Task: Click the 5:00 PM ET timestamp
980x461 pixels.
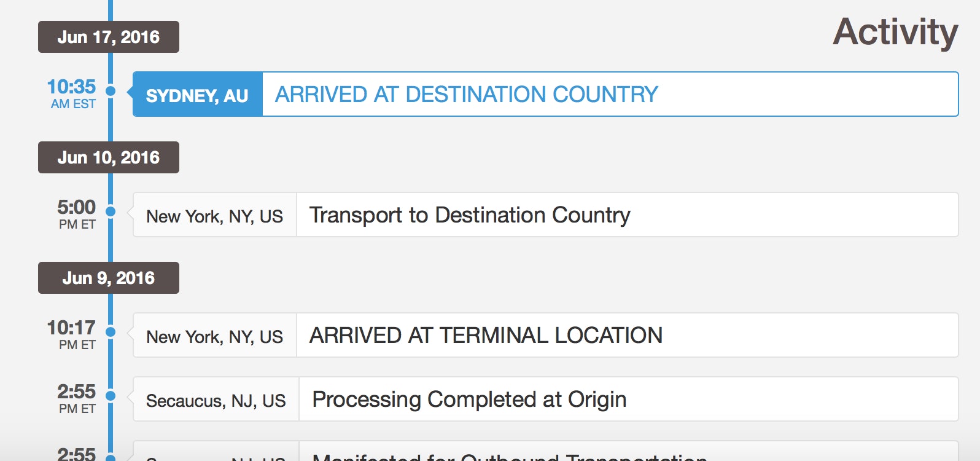Action: click(x=76, y=213)
